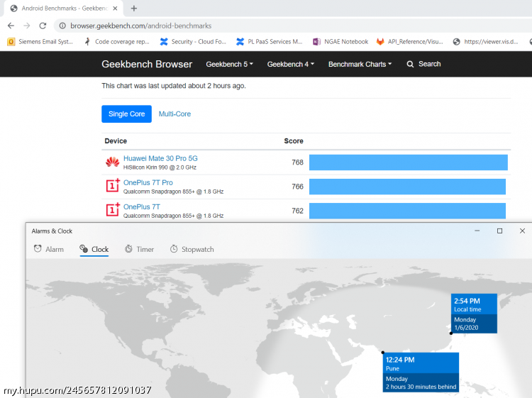
Task: Open Siemens Email System bookmark
Action: coord(40,42)
